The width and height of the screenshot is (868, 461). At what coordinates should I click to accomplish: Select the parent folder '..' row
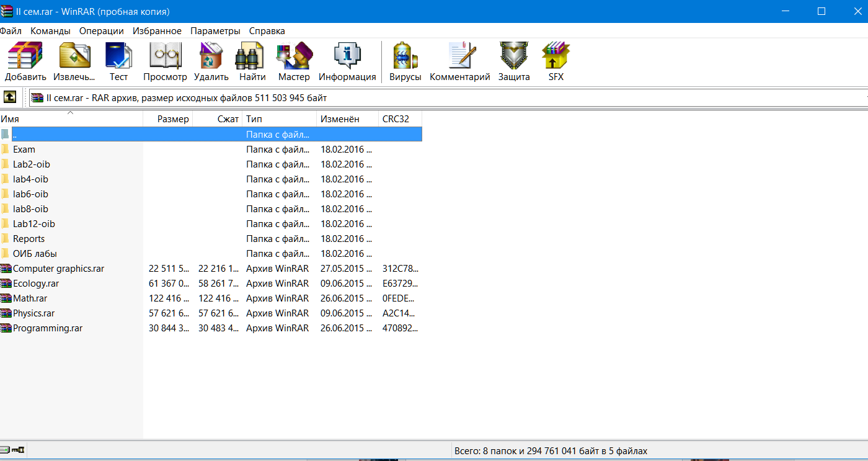pos(211,134)
